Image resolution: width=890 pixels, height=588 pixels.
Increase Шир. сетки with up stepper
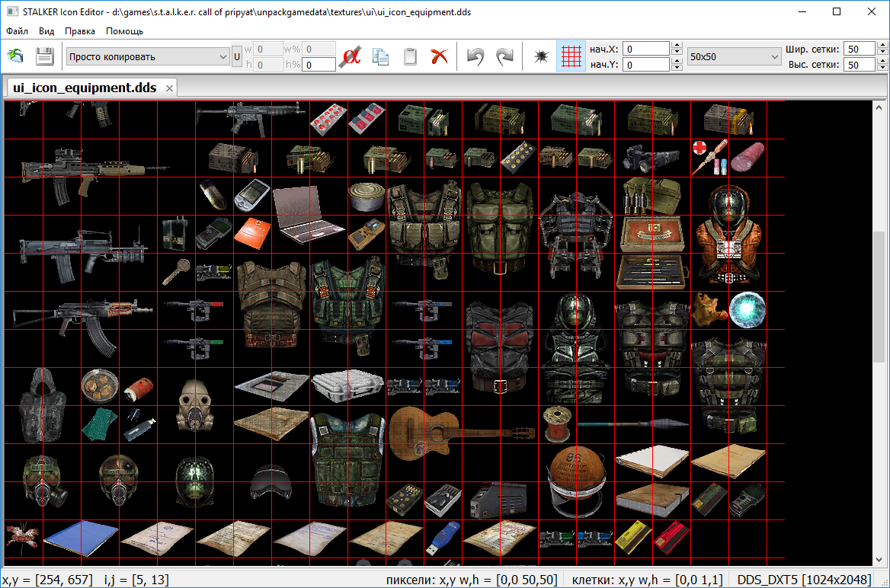pos(881,46)
